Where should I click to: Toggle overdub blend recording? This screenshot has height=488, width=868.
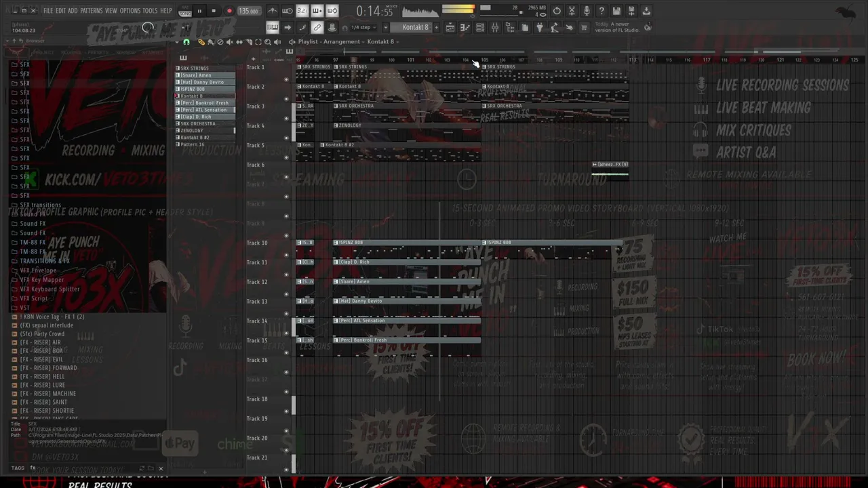click(317, 11)
